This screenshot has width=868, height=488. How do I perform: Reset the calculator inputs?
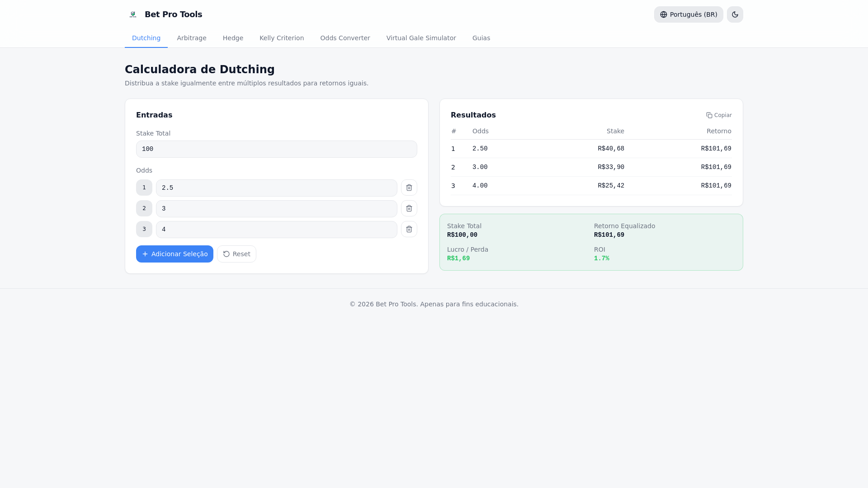click(x=236, y=254)
